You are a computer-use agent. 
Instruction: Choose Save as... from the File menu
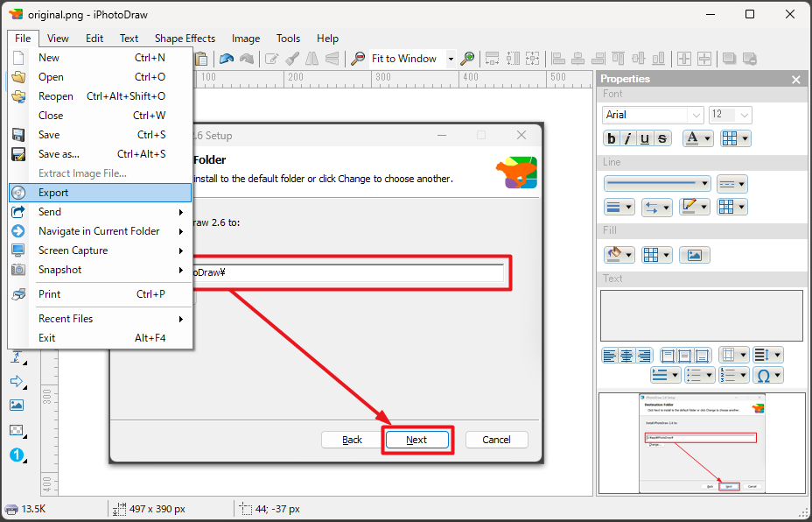100,154
